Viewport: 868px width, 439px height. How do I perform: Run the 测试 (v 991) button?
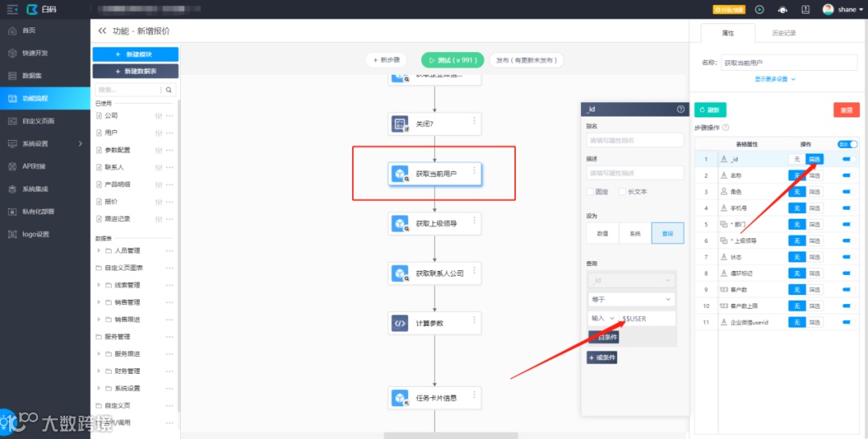(452, 59)
